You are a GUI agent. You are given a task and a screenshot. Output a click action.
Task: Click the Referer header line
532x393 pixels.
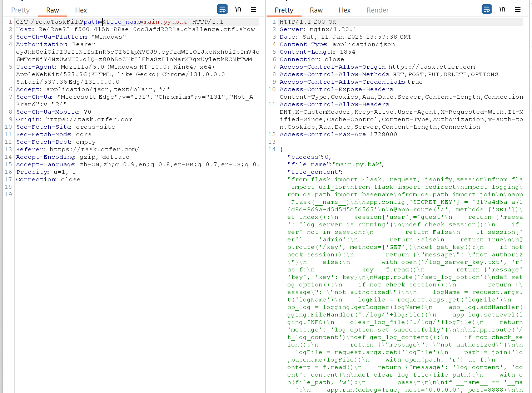(78, 149)
